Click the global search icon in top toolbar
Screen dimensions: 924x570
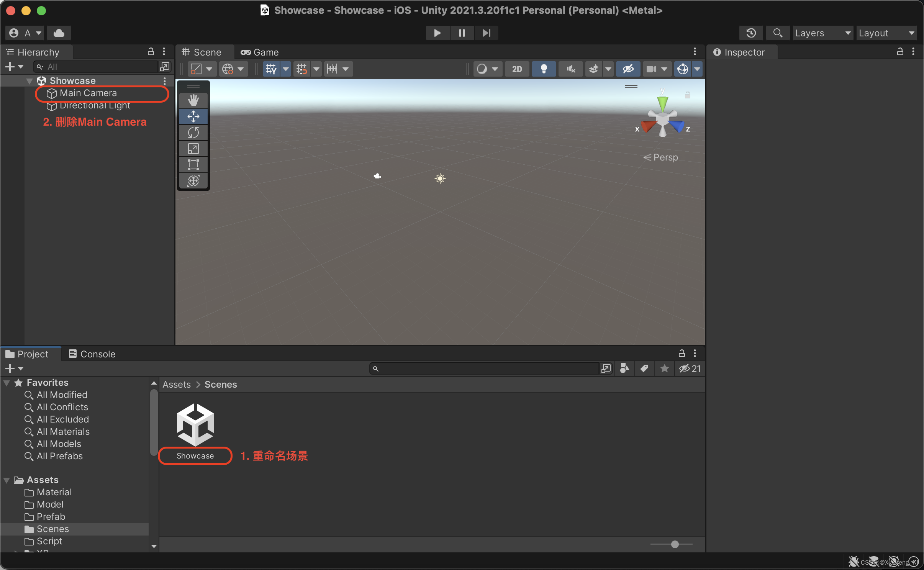(x=777, y=33)
